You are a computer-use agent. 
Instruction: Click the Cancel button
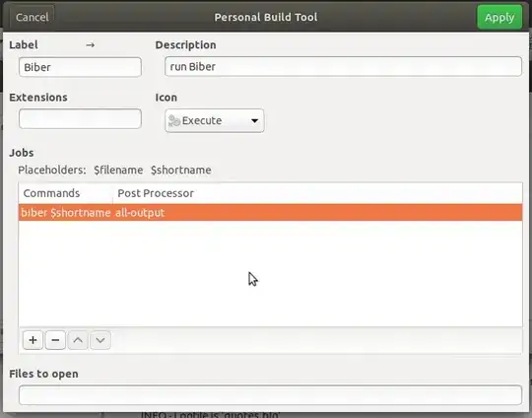click(x=32, y=17)
